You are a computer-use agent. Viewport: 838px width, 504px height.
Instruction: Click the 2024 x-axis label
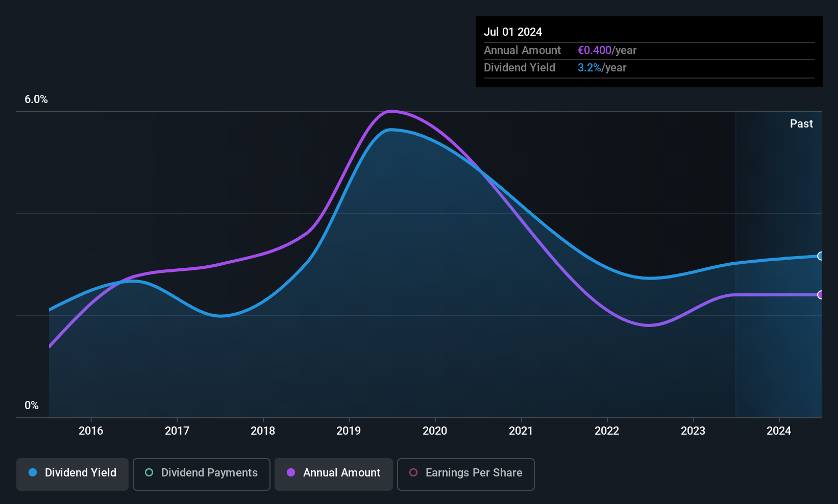[x=779, y=431]
